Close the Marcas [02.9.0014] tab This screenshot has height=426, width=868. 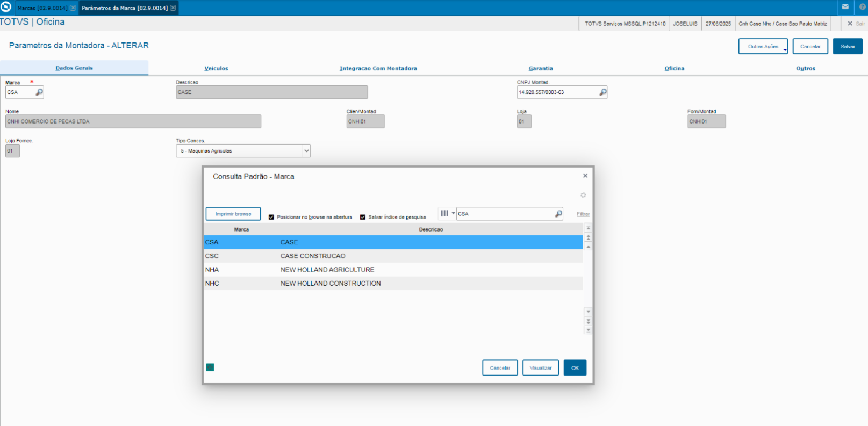tap(73, 8)
